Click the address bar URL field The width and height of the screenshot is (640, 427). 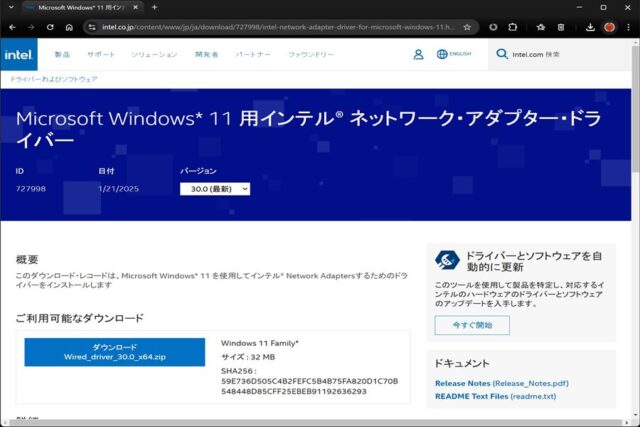[x=278, y=27]
